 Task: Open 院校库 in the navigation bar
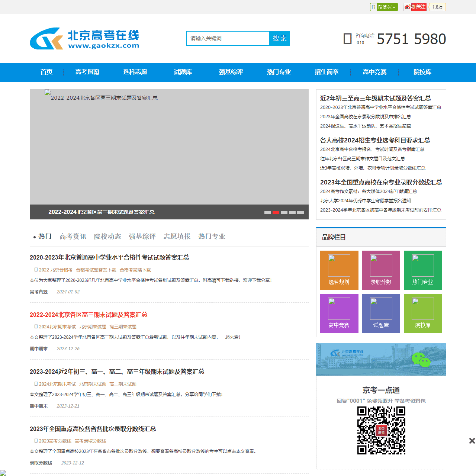[422, 72]
